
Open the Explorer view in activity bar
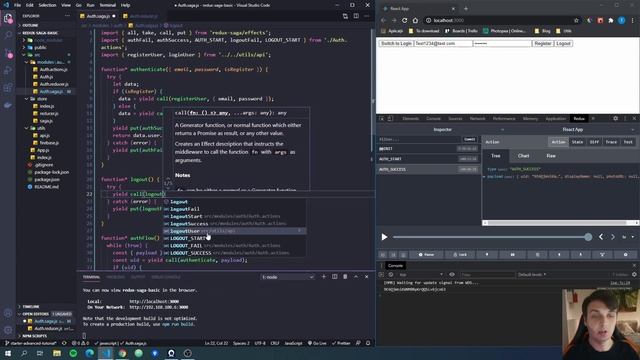point(8,18)
